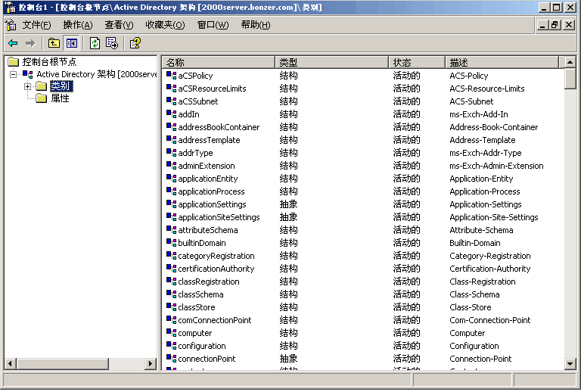The height and width of the screenshot is (392, 581).
Task: Open the 查看(V) menu
Action: 119,25
